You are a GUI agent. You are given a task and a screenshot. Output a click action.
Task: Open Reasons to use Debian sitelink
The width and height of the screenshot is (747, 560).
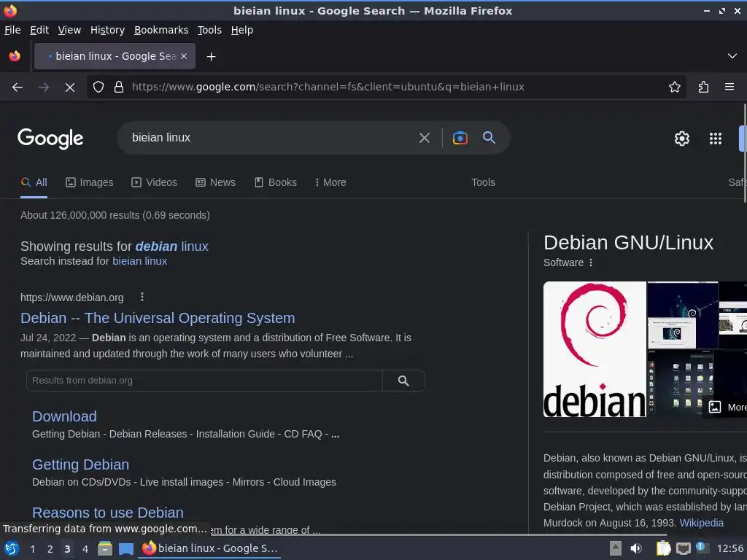(108, 513)
